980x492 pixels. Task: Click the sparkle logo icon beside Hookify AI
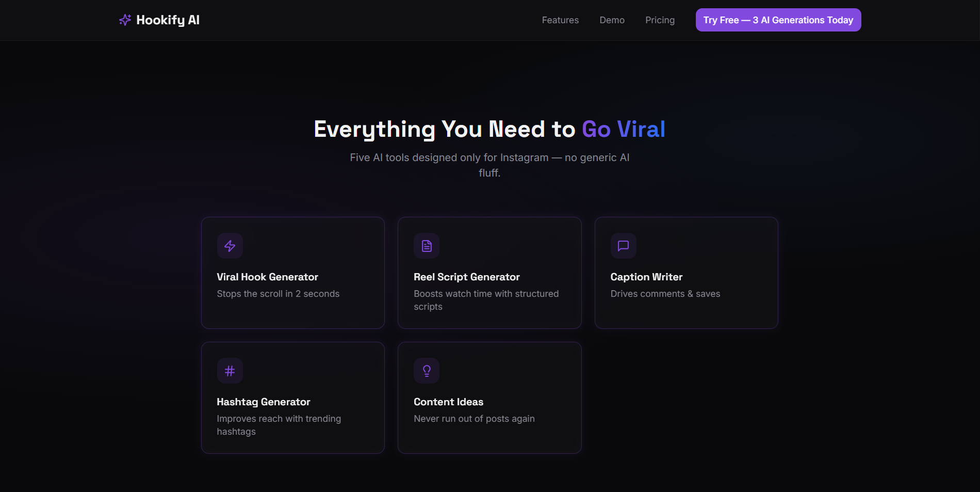click(x=125, y=20)
